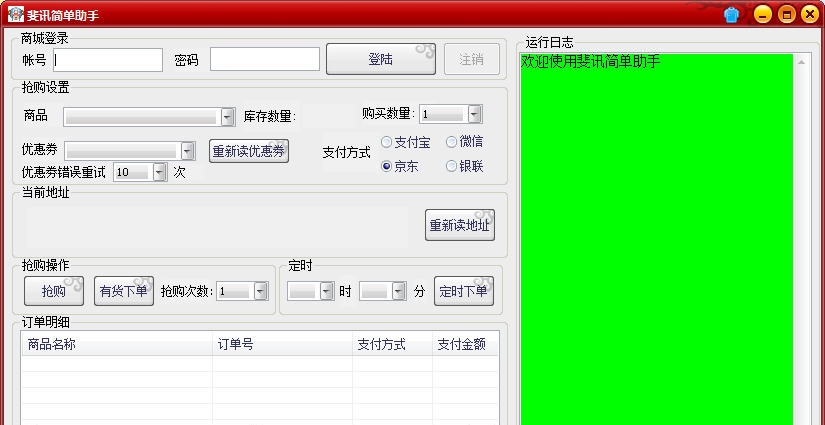Click the 重新读地址 button
Image resolution: width=825 pixels, height=425 pixels.
pyautogui.click(x=460, y=225)
